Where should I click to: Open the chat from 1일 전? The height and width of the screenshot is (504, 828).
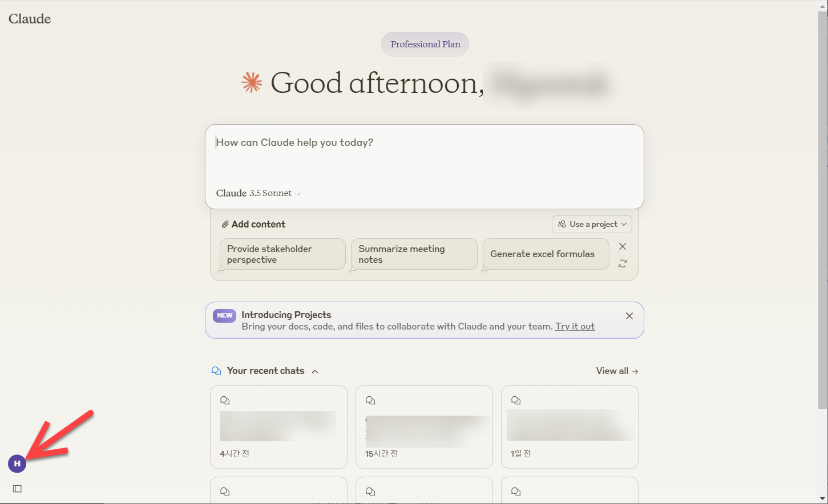click(x=569, y=427)
